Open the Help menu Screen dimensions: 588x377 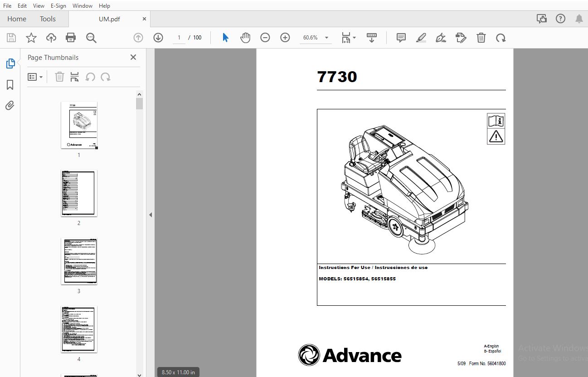pyautogui.click(x=104, y=6)
